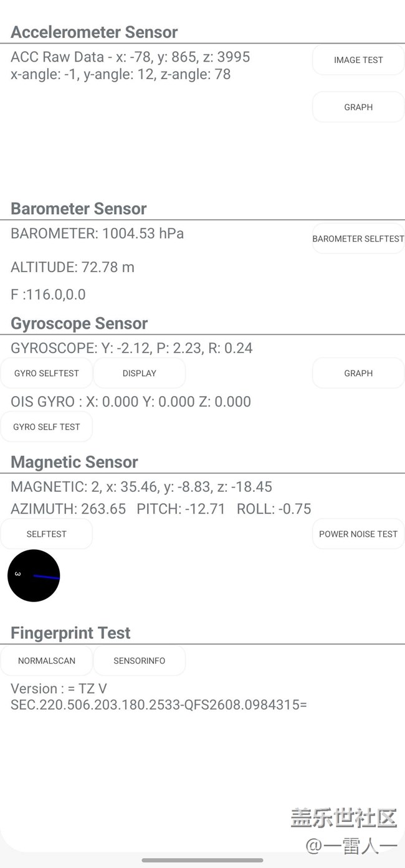Viewport: 405px width, 868px height.
Task: Tap the ALTITUDE reading
Action: [x=72, y=267]
